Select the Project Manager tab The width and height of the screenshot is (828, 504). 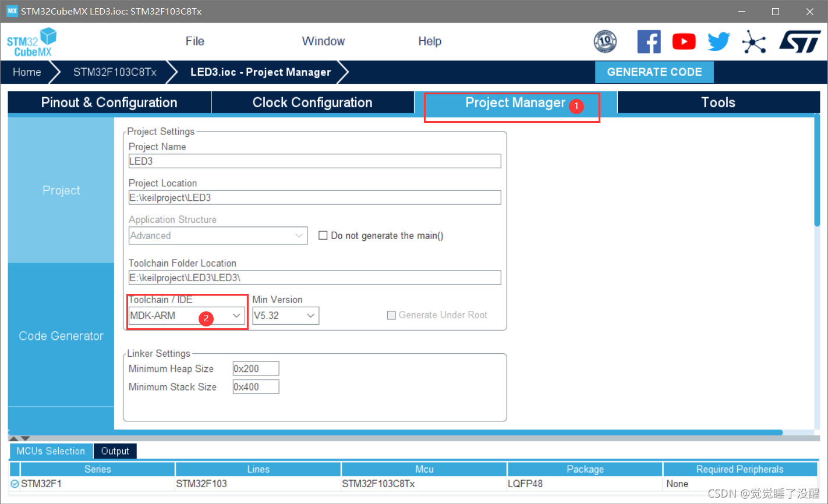pos(515,102)
